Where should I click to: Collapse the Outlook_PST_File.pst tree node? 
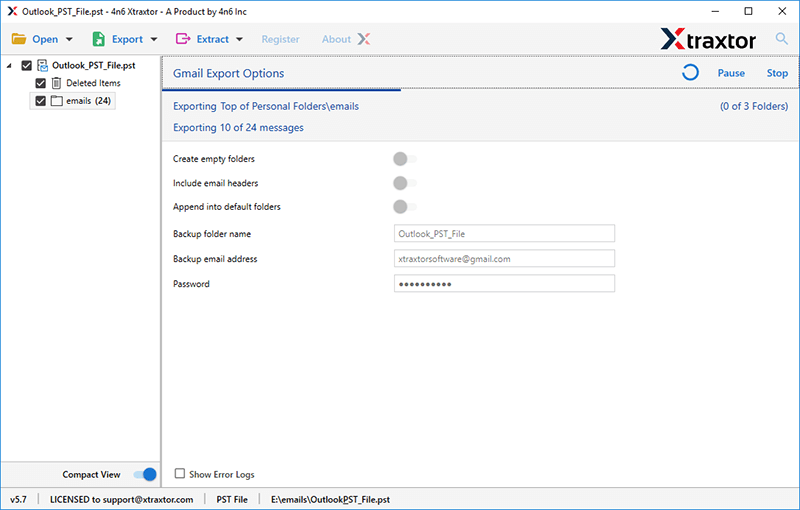click(9, 66)
